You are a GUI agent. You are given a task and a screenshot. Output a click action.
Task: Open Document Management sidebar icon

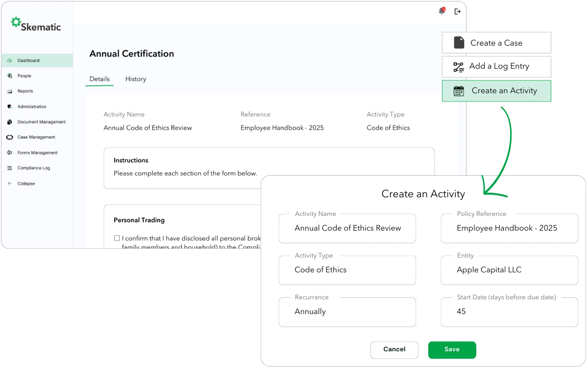[x=10, y=122]
